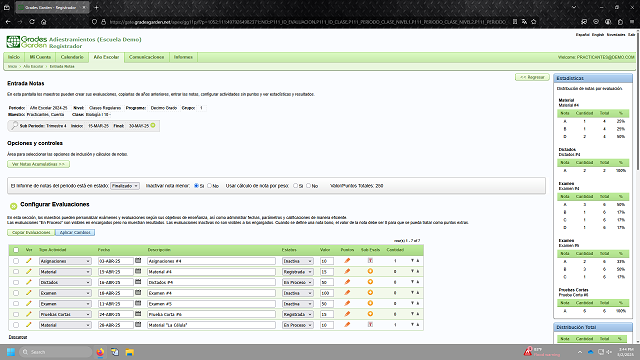Open the Windows Start menu
This screenshot has height=360, width=640.
click(11, 352)
